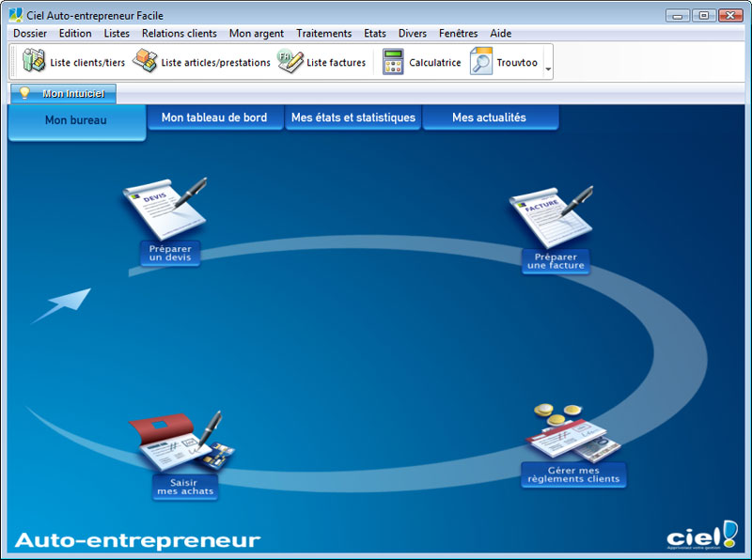Minimize the Ciel Auto-entrepreneur window
752x560 pixels.
coord(678,16)
